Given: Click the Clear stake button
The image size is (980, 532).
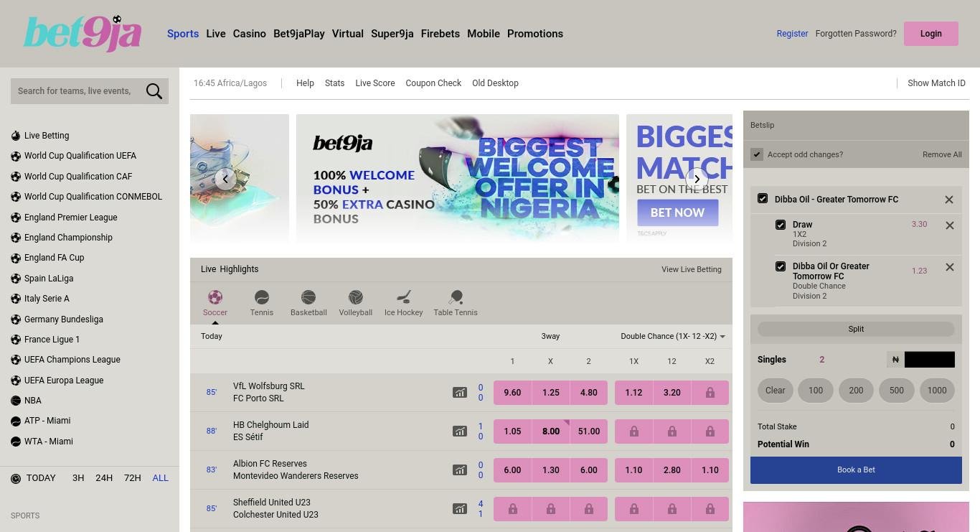Looking at the screenshot, I should click(x=776, y=391).
